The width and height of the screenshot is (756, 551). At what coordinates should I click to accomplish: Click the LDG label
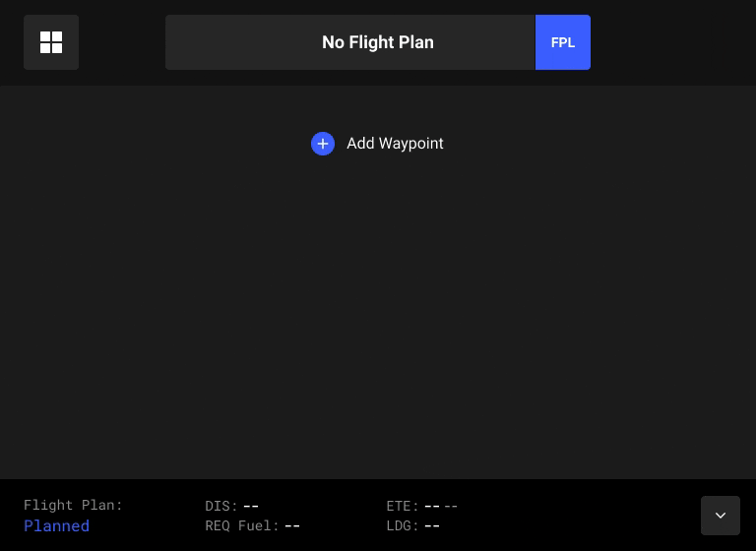tap(402, 526)
